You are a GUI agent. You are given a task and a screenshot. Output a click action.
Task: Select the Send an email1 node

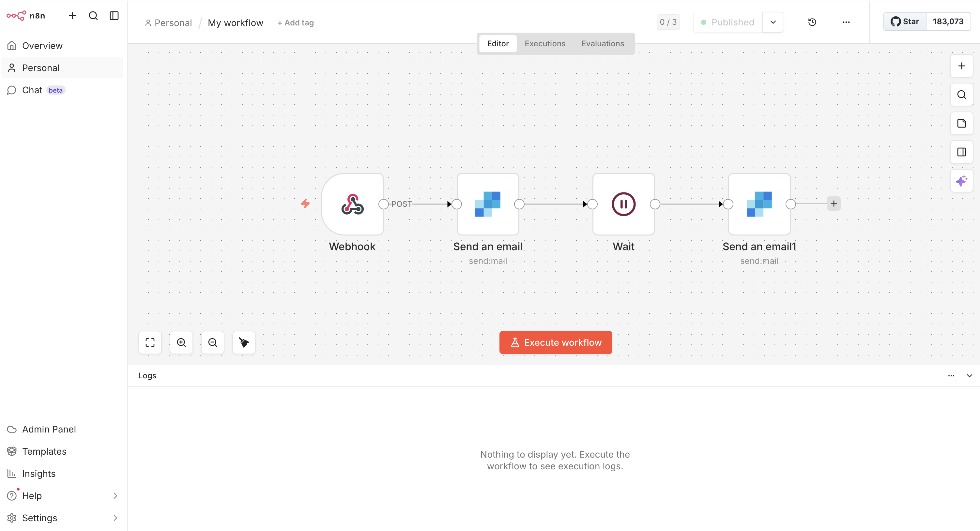(759, 204)
